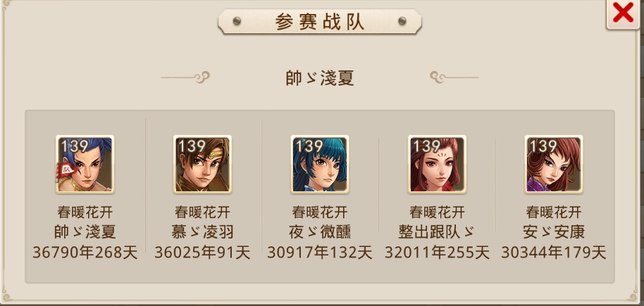
Task: Select the player name 慕ゞ凌羽
Action: pyautogui.click(x=202, y=232)
